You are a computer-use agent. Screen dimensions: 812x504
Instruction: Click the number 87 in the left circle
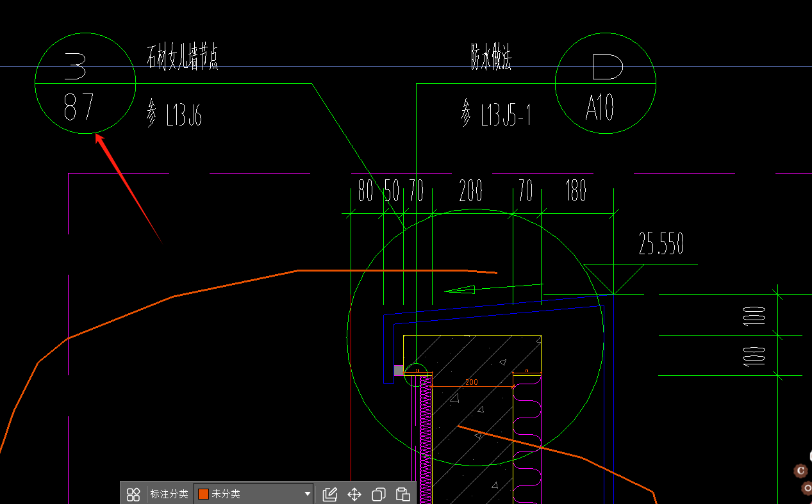coord(79,107)
